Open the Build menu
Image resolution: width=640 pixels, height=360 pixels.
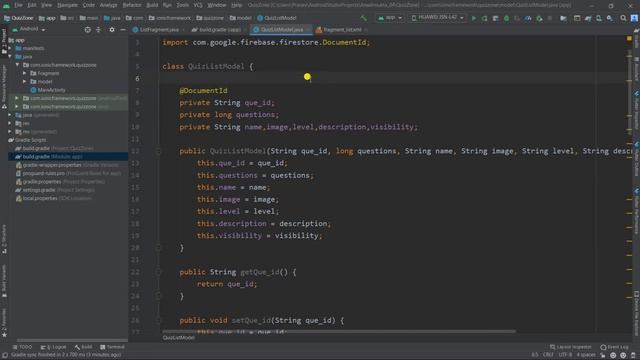(x=152, y=5)
